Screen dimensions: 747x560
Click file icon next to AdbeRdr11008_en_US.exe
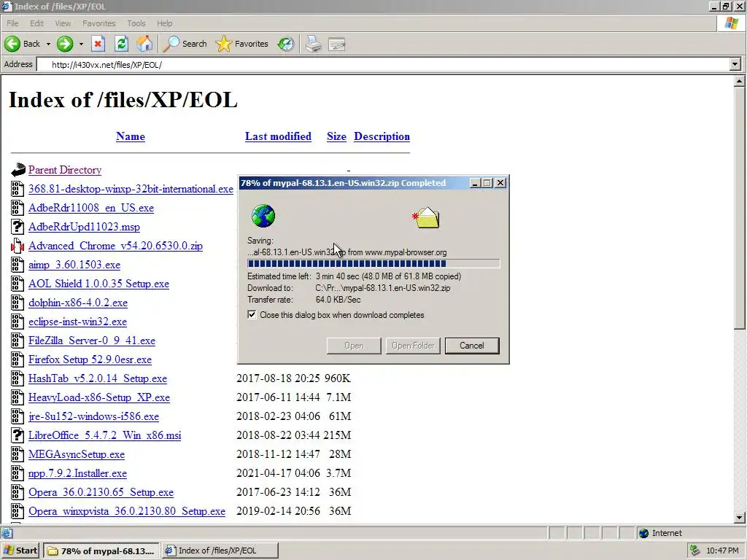pyautogui.click(x=18, y=208)
